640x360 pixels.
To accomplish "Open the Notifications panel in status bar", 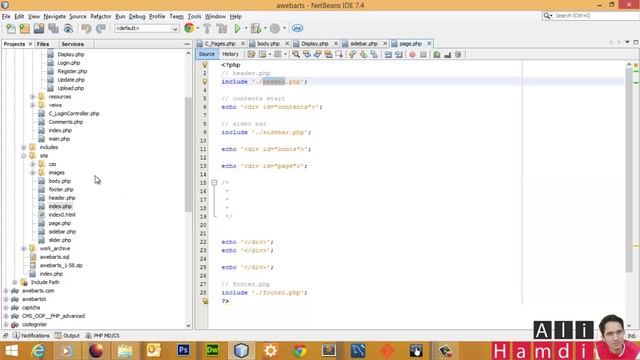I will 31,336.
